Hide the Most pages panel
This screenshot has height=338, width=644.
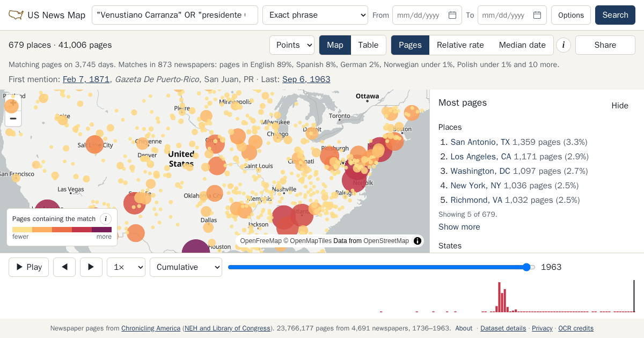point(620,106)
